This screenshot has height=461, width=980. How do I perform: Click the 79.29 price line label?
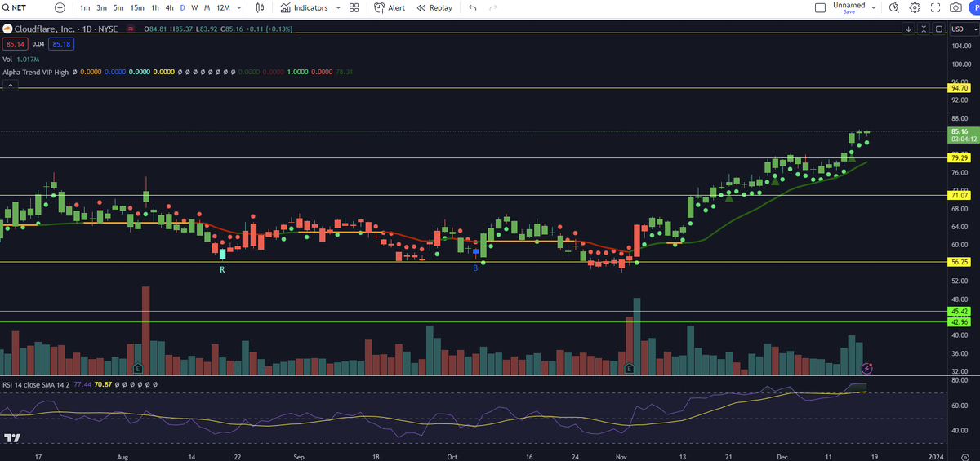click(959, 157)
